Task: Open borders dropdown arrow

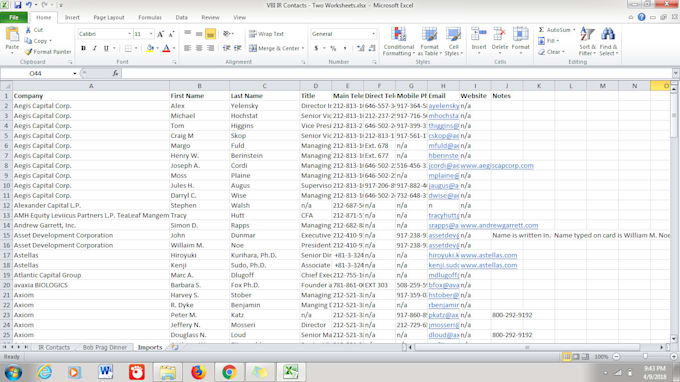Action: 136,48
